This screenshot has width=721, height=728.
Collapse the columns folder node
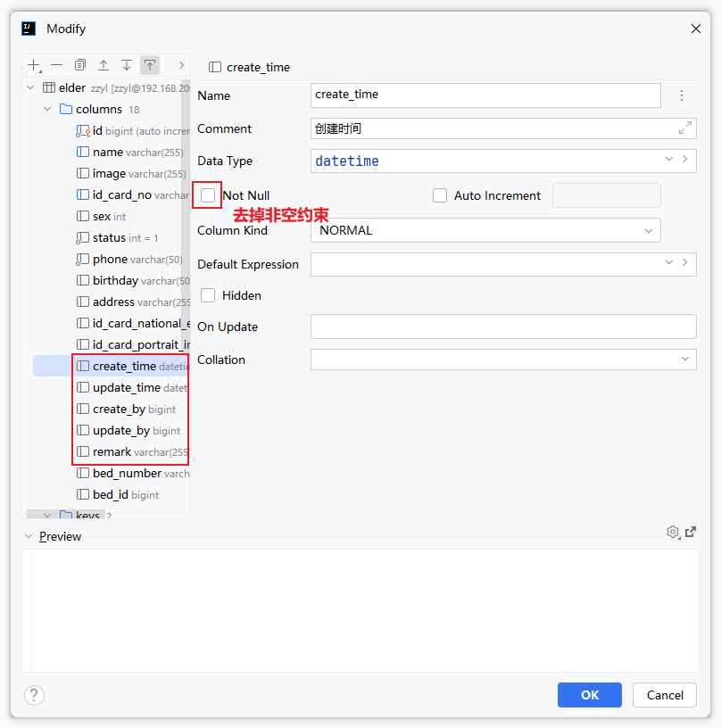pyautogui.click(x=47, y=109)
